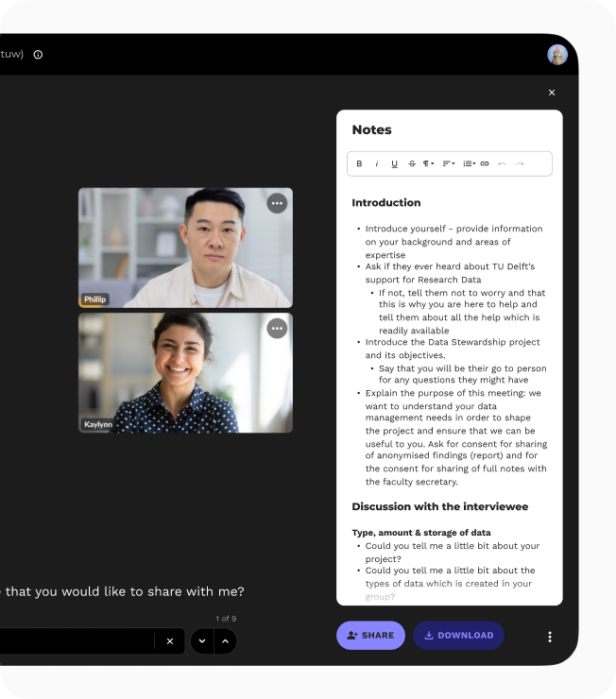Image resolution: width=616 pixels, height=699 pixels.
Task: Clear the search input field
Action: tap(170, 641)
